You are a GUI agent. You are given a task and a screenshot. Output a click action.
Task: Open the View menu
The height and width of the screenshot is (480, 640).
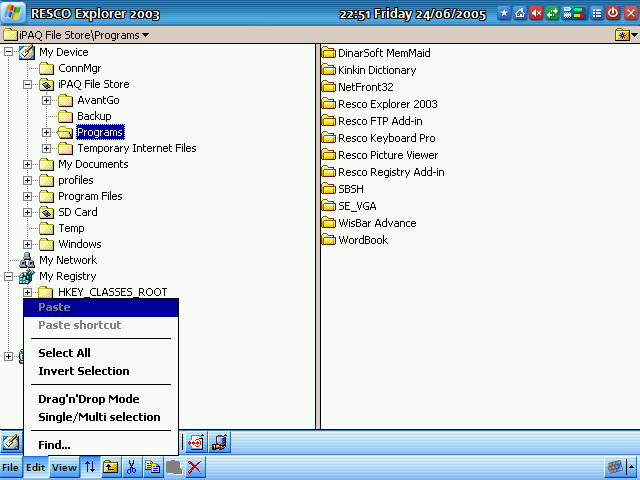(x=64, y=467)
